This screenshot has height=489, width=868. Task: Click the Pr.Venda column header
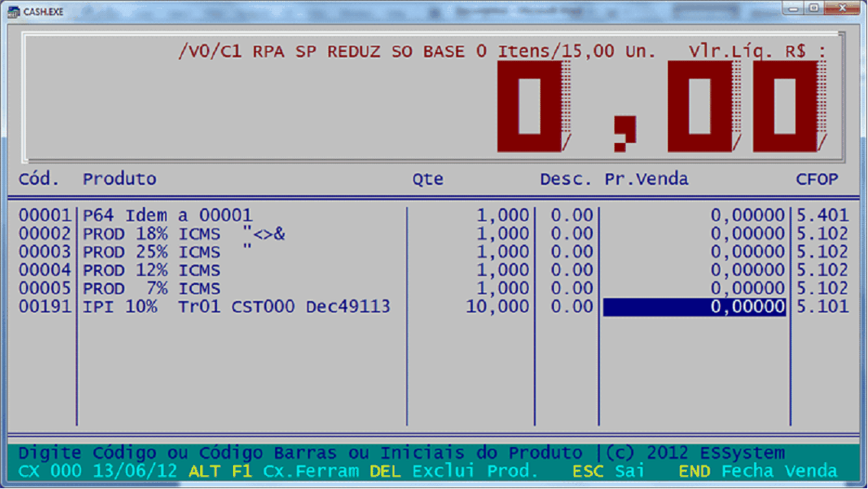646,179
